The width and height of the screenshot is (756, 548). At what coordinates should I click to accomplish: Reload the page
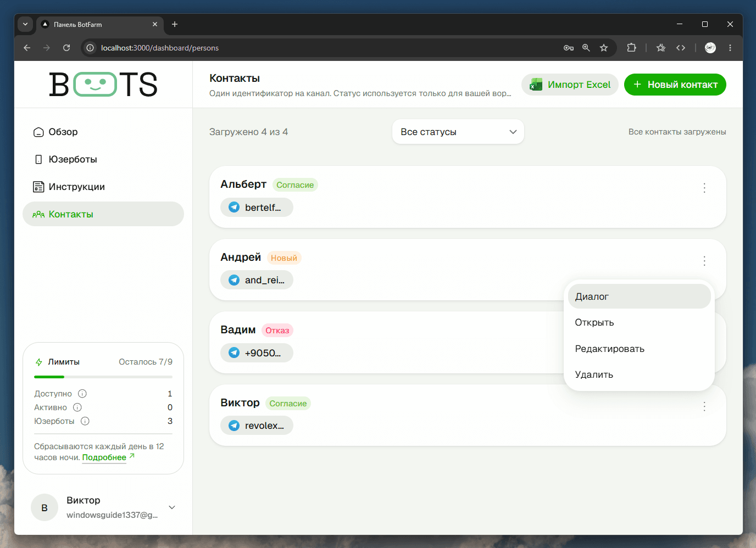66,48
